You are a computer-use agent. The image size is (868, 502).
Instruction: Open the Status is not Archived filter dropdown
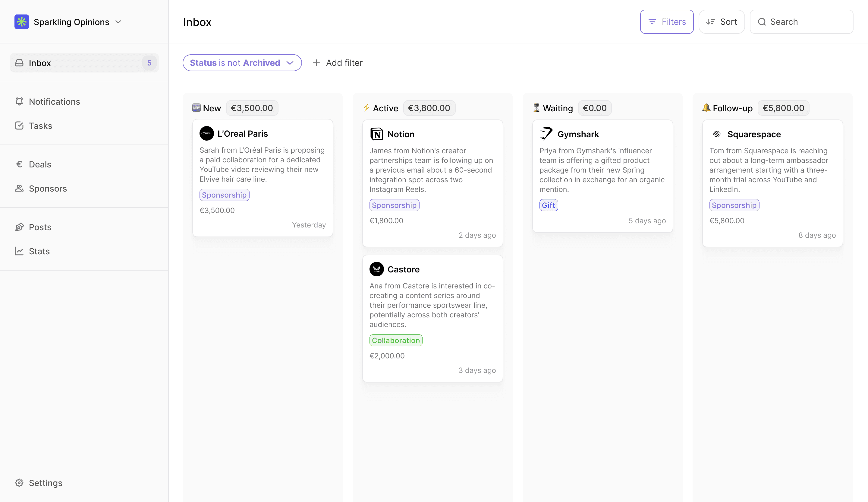(242, 63)
